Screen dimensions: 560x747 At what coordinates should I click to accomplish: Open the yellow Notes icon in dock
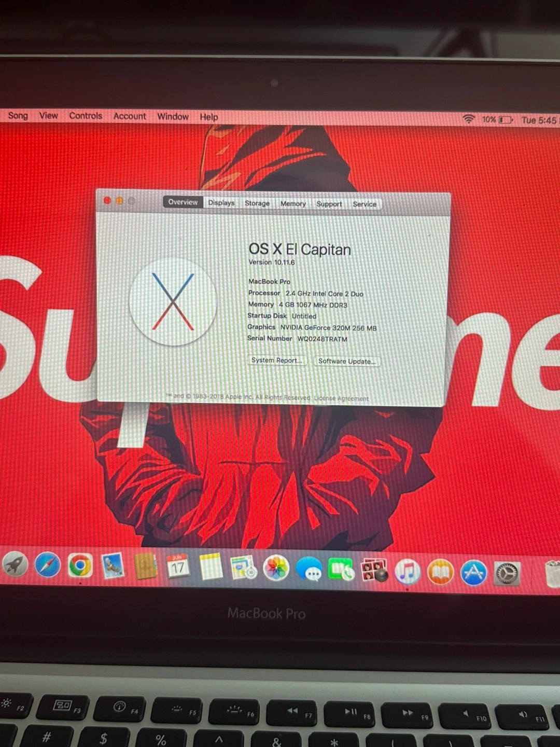click(x=211, y=567)
